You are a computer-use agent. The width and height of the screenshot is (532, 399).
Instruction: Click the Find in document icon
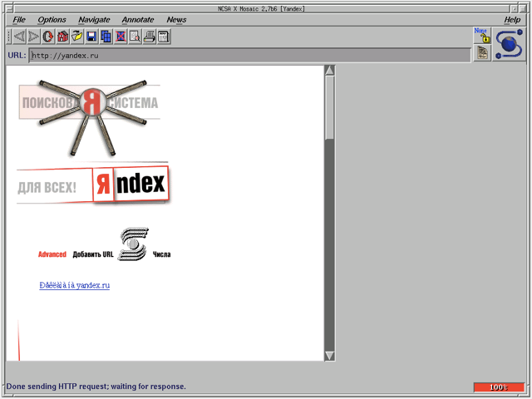coord(135,37)
